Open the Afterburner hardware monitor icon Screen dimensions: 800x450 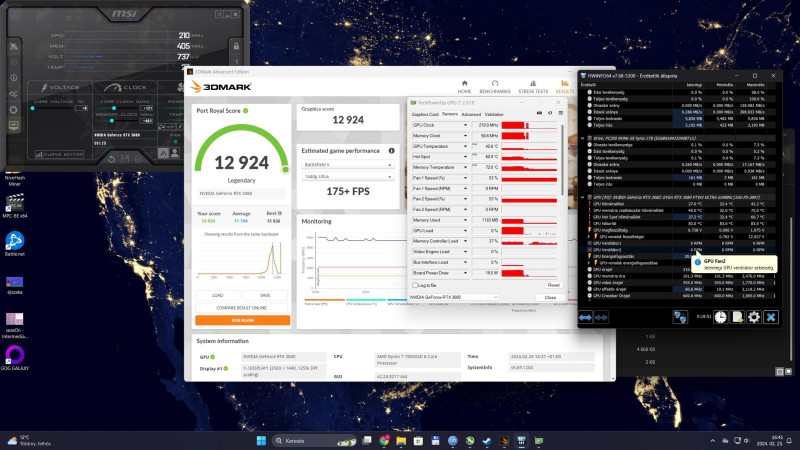pyautogui.click(x=14, y=126)
